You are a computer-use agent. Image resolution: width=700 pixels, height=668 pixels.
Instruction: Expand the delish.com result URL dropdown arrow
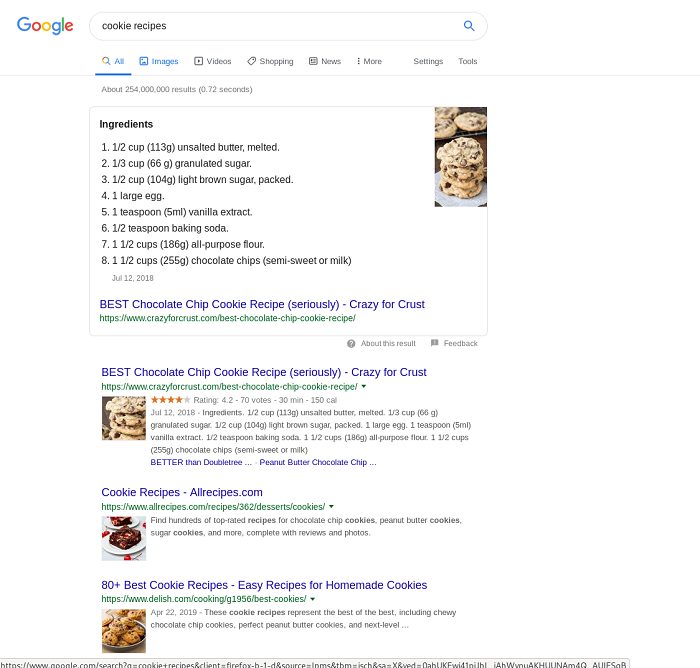pyautogui.click(x=312, y=599)
